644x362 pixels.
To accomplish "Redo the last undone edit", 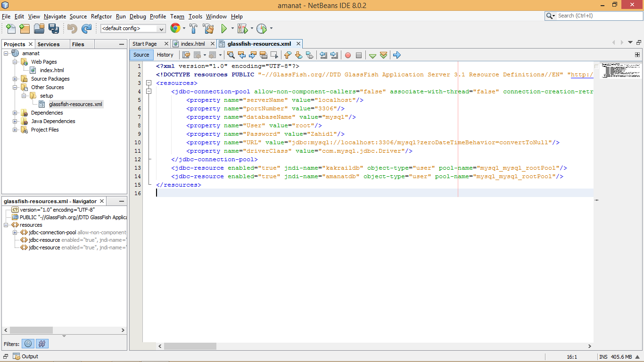I will point(86,28).
